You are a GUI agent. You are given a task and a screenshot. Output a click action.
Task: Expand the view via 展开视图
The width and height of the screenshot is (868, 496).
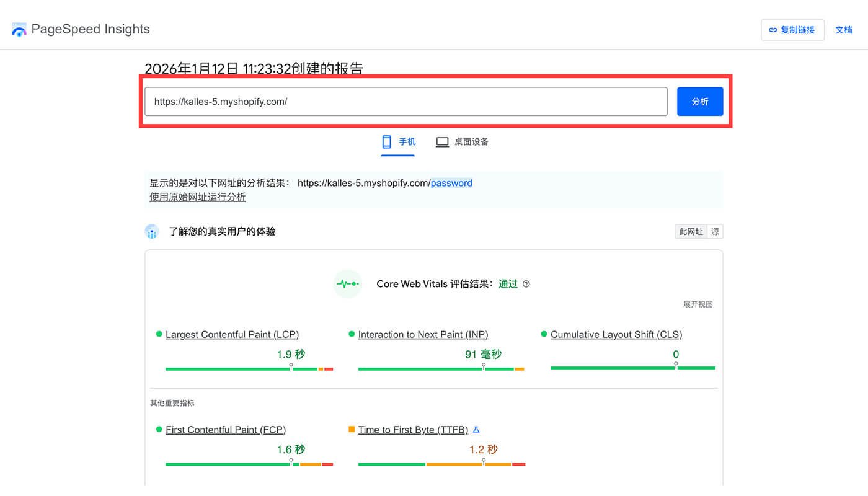tap(697, 304)
